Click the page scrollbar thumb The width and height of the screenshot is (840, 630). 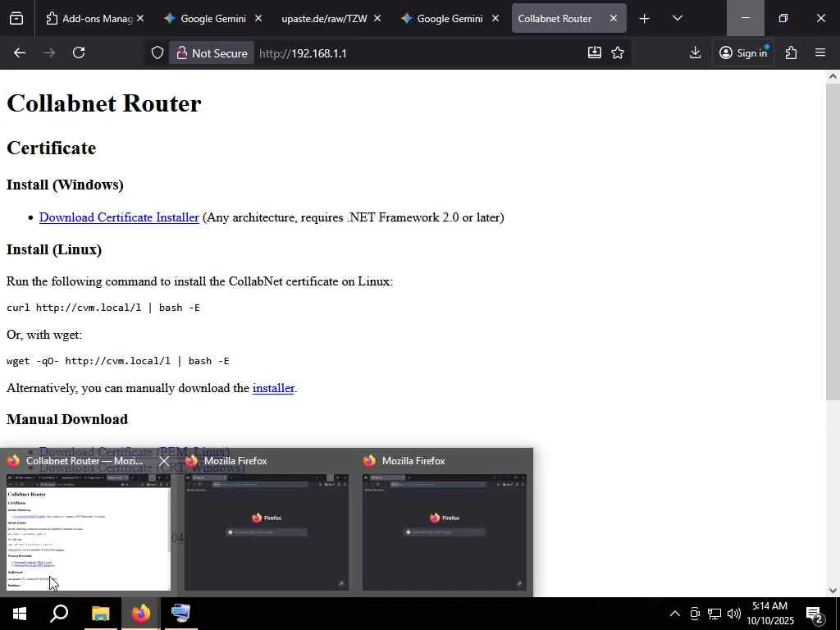[x=833, y=241]
